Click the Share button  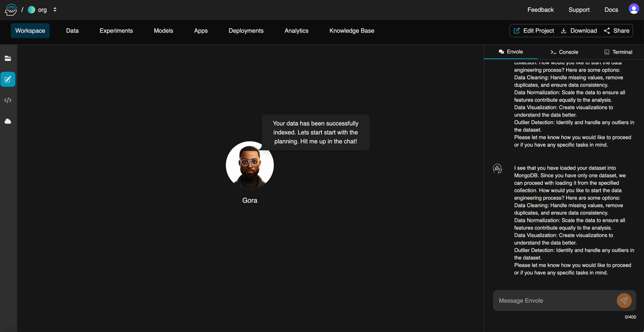click(617, 31)
